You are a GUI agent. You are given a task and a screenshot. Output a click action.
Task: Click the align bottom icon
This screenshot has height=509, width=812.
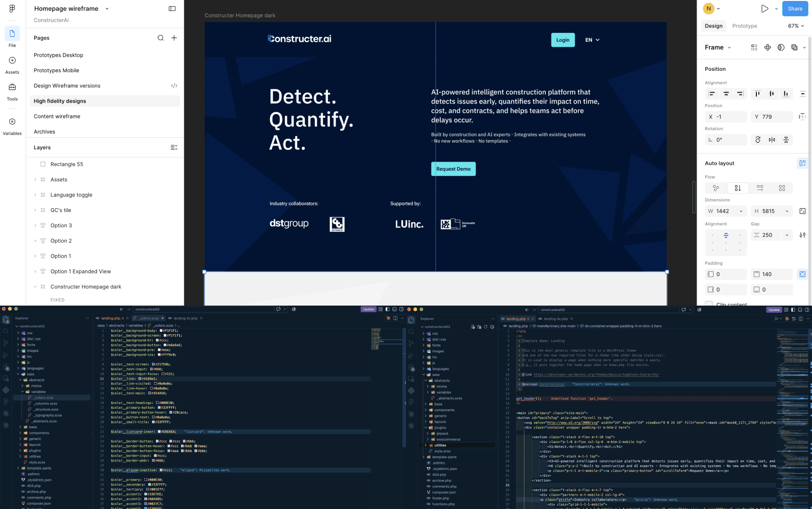pyautogui.click(x=786, y=94)
